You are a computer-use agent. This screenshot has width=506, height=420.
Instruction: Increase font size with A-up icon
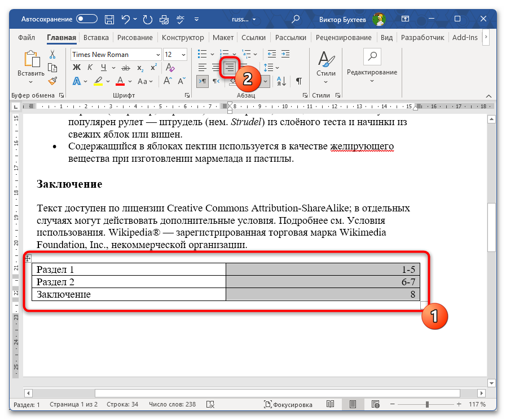point(168,81)
